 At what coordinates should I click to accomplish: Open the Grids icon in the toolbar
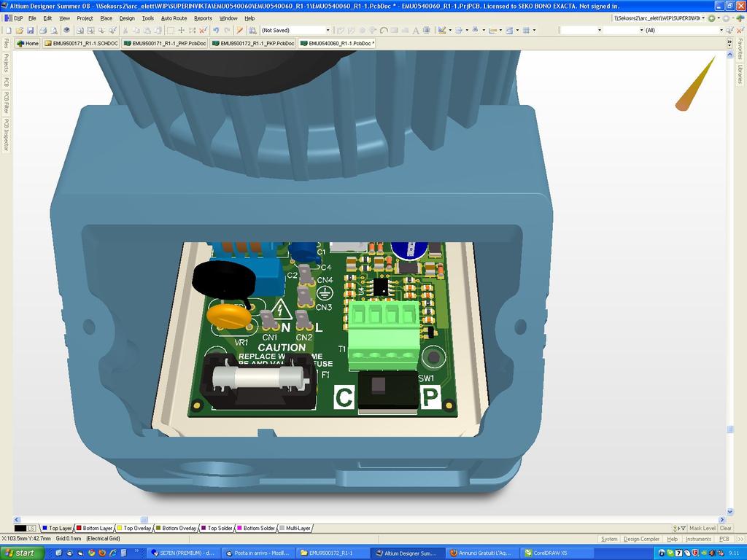(x=526, y=30)
